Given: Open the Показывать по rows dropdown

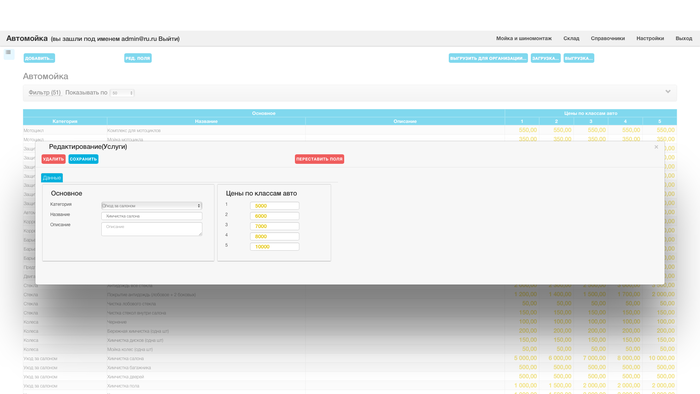Looking at the screenshot, I should (x=122, y=93).
